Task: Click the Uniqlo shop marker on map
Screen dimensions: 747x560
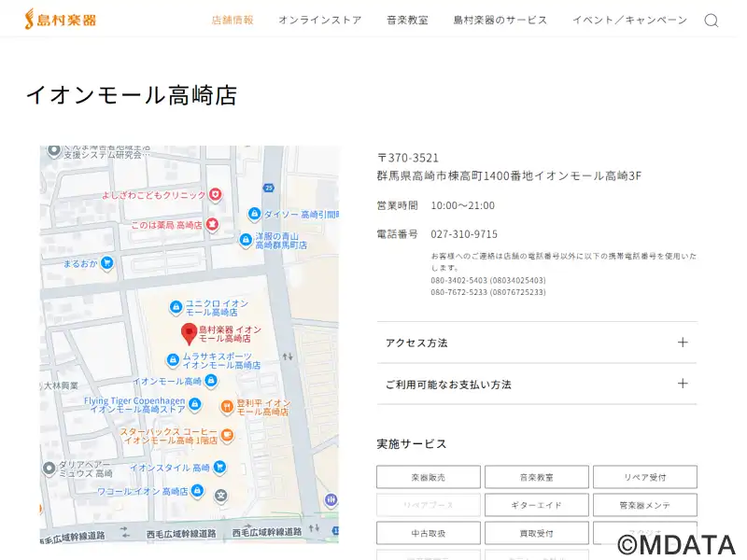Action: coord(175,307)
